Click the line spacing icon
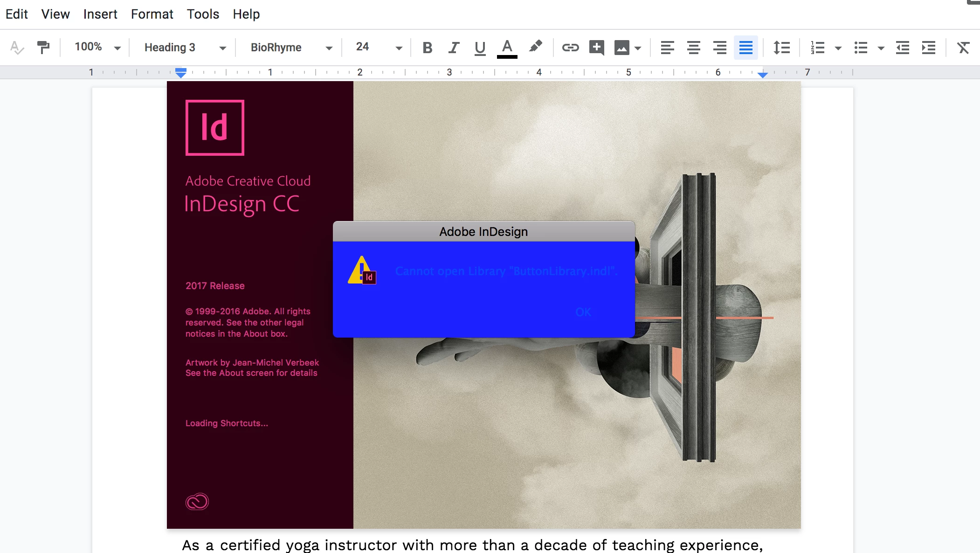This screenshot has width=980, height=553. pyautogui.click(x=781, y=48)
